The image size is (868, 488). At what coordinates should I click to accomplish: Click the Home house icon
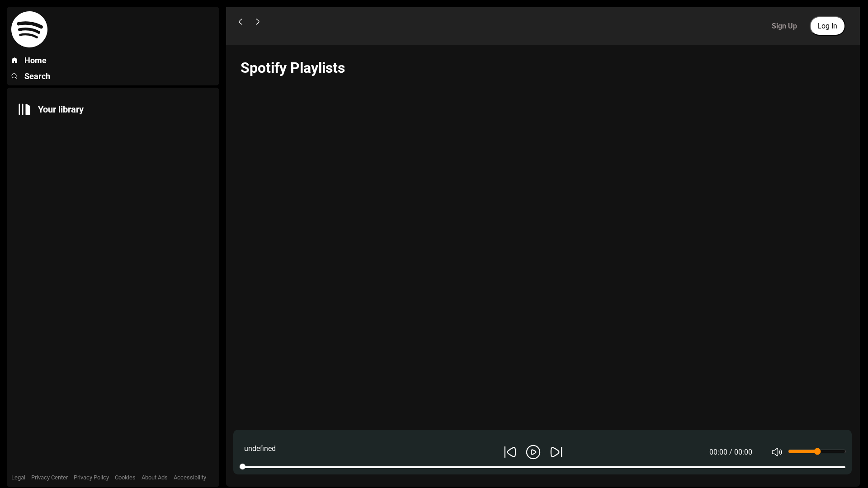click(x=14, y=60)
